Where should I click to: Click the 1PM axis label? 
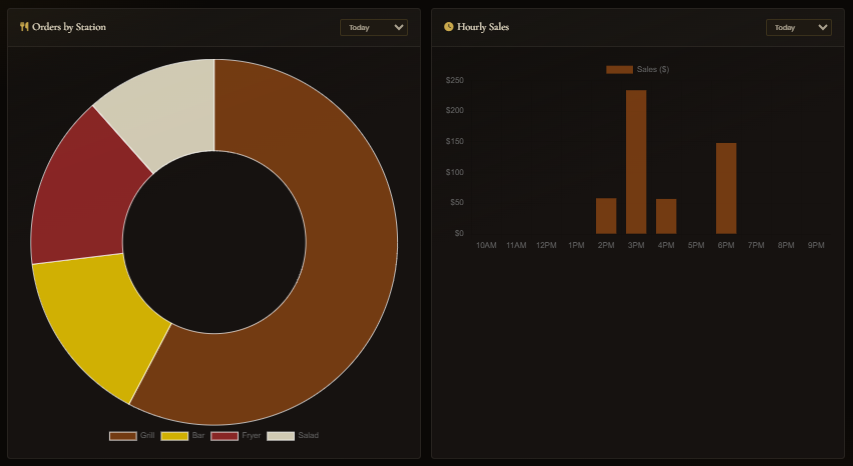coord(576,245)
